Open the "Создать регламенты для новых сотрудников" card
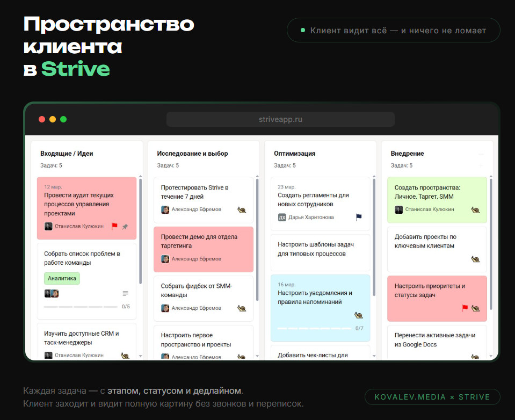Image resolution: width=515 pixels, height=420 pixels. [321, 204]
